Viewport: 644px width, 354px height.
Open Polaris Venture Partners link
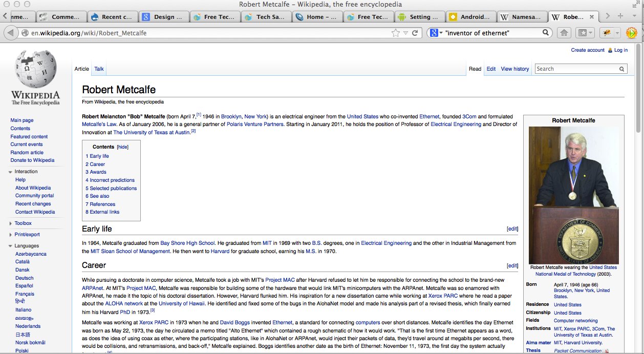[x=255, y=124]
